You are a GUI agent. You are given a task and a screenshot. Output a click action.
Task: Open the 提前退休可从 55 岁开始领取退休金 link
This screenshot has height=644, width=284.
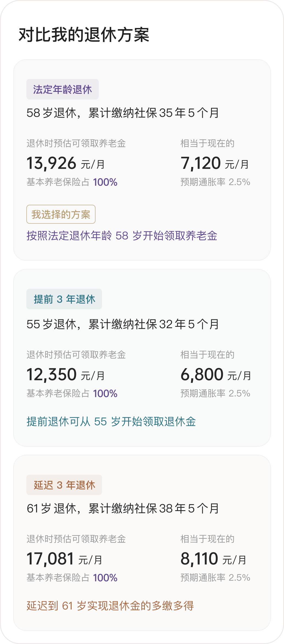(111, 422)
